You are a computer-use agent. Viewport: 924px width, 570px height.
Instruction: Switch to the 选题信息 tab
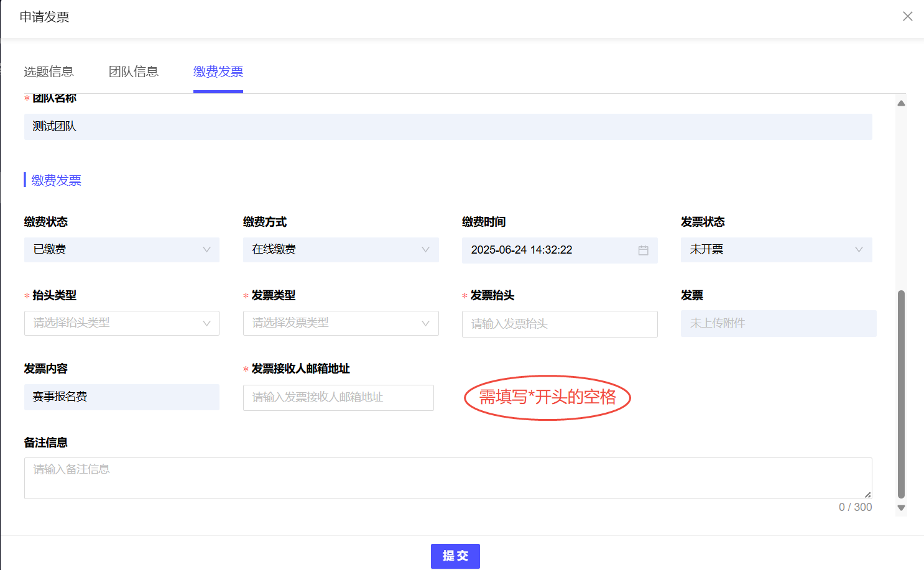click(x=49, y=72)
